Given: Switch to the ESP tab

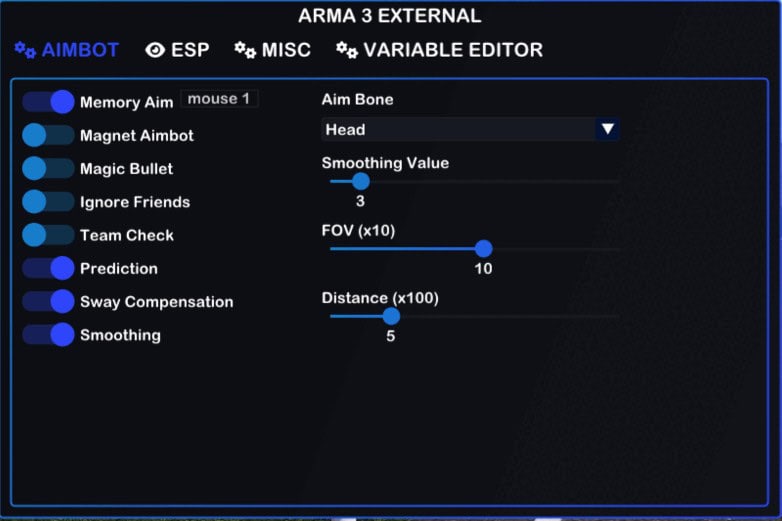Looking at the screenshot, I should click(x=189, y=50).
